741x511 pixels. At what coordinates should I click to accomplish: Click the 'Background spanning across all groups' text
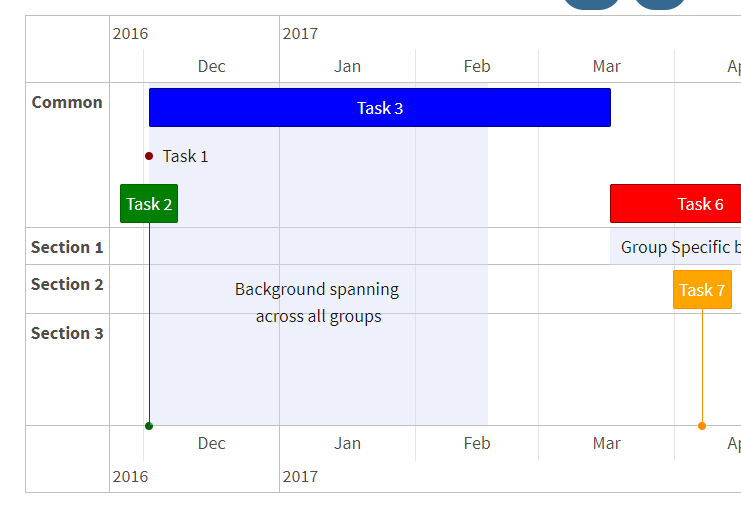(x=317, y=303)
